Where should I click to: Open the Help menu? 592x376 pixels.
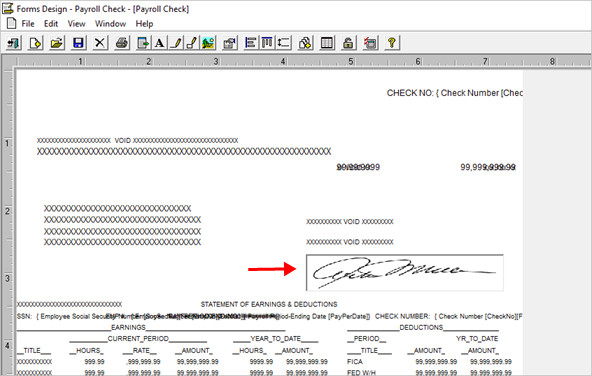(x=144, y=24)
